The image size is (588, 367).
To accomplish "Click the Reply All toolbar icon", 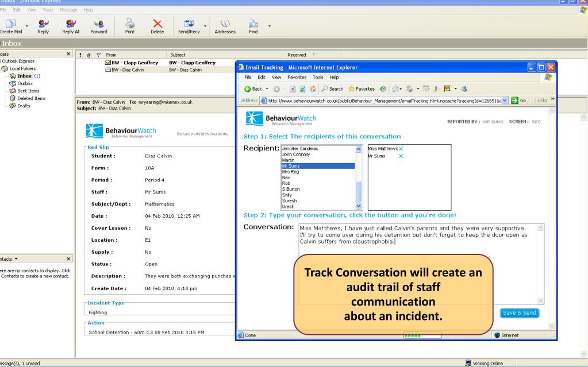I will [x=71, y=26].
